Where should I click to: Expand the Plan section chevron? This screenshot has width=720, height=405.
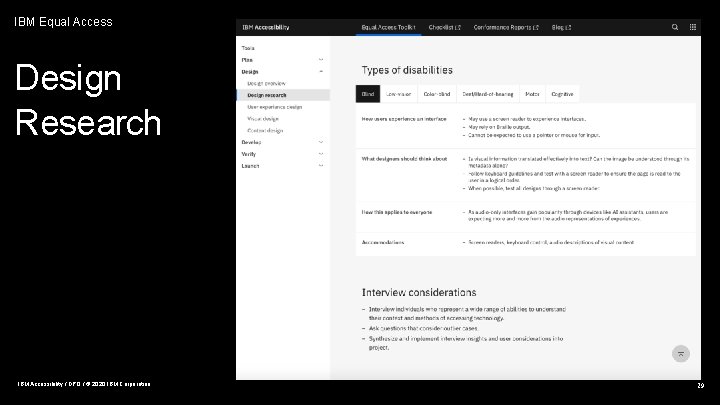point(321,60)
